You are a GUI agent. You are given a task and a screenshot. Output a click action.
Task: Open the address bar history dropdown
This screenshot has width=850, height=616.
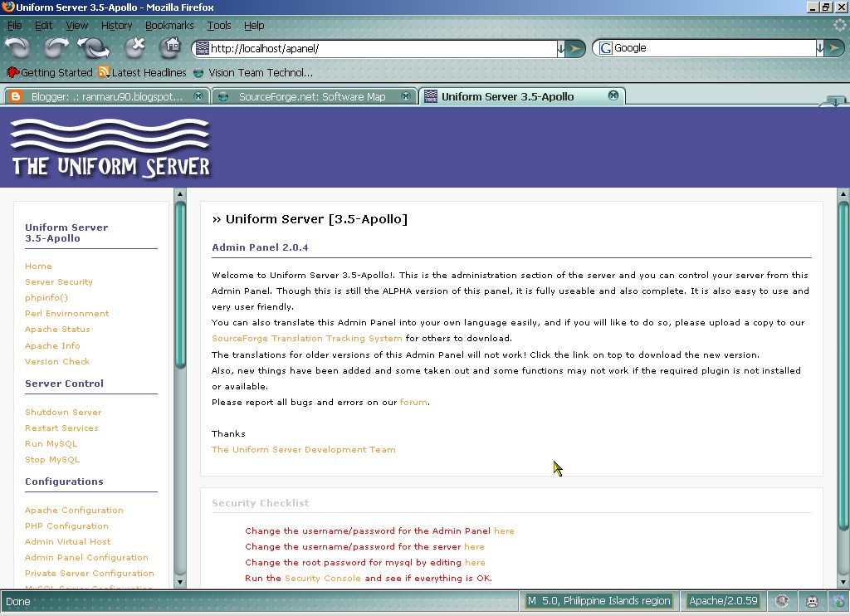(561, 48)
